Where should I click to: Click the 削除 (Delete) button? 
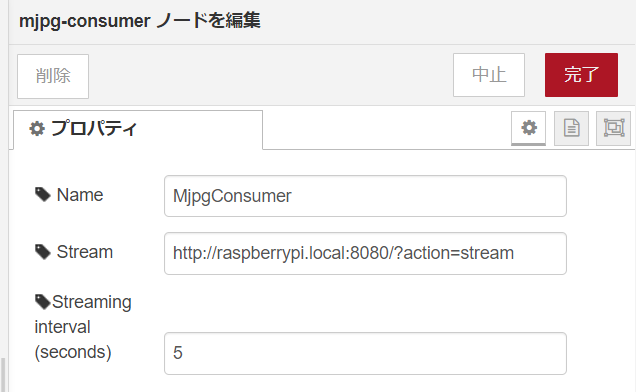click(53, 76)
